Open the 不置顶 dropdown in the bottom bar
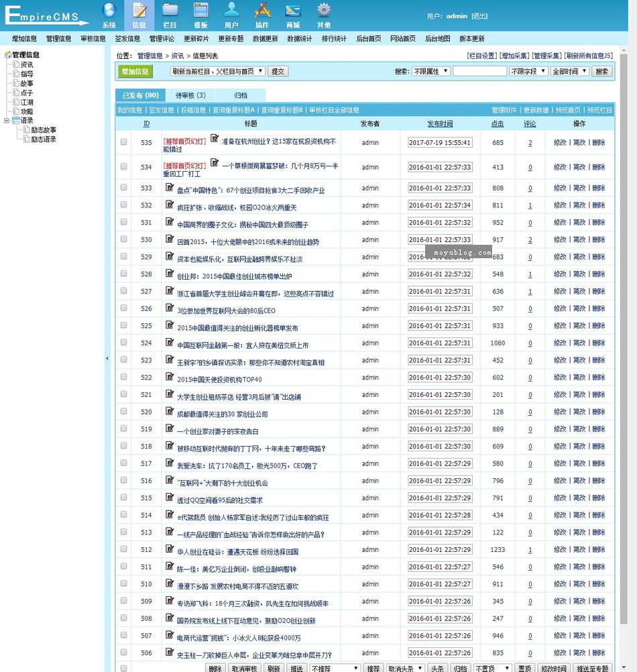Screen dimensions: 637x672 (x=492, y=668)
